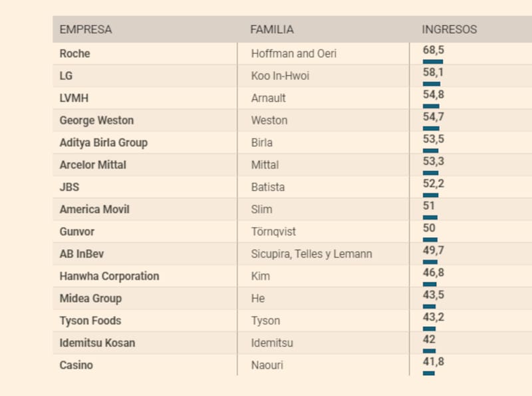Click the 41,8 income value for Casino
532x396 pixels.
point(433,362)
